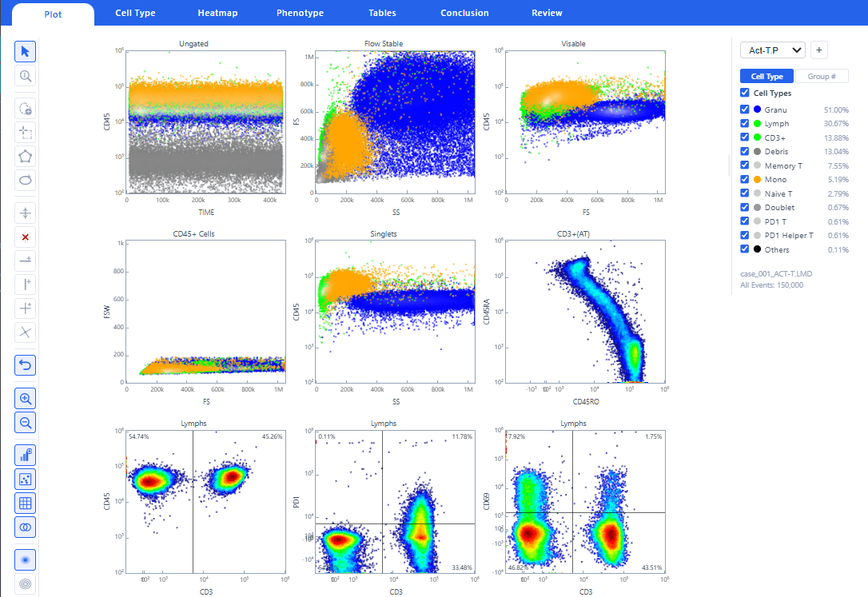Open the Cell Type tab

coord(135,13)
